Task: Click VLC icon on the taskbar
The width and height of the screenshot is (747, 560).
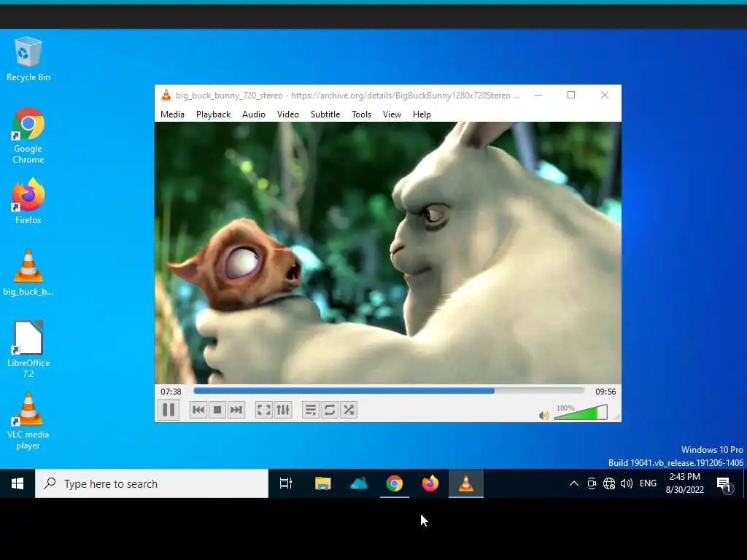Action: pyautogui.click(x=466, y=484)
